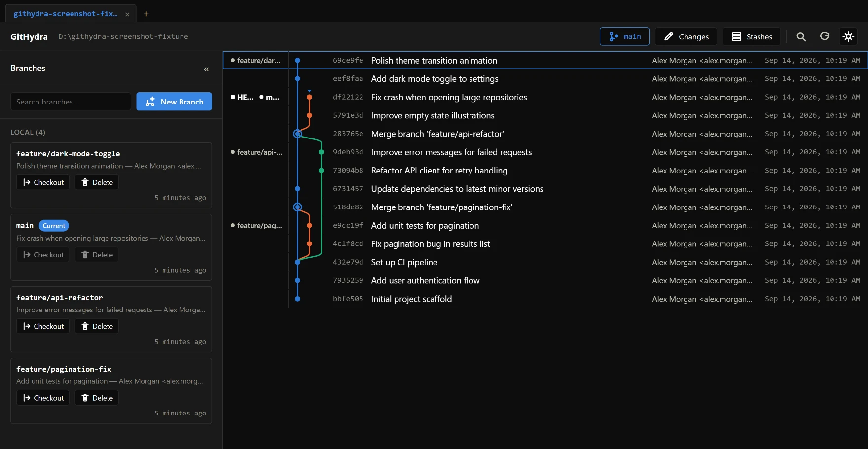This screenshot has width=868, height=449.
Task: Select commit 'Add unit tests for pagination'
Action: 545,226
